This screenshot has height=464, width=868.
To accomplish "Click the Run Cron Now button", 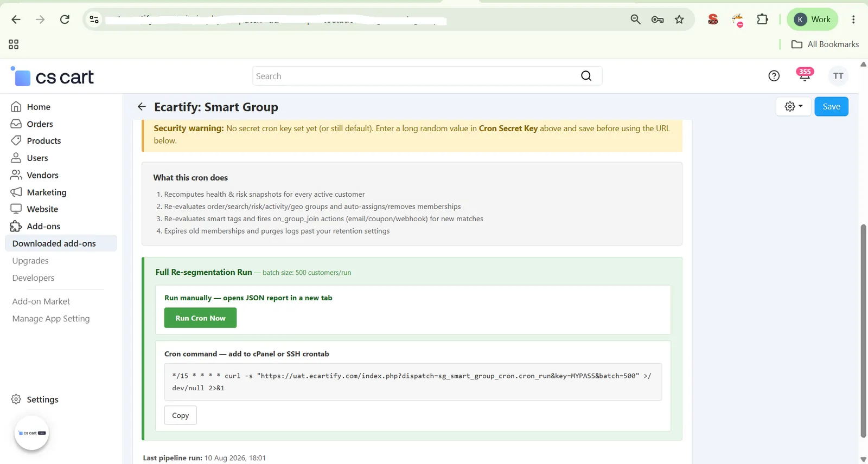I will (200, 318).
